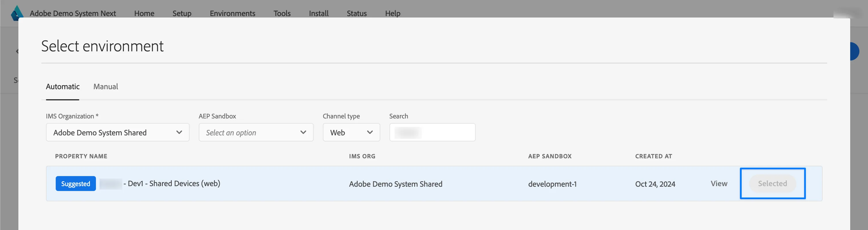Open the Status page
The width and height of the screenshot is (868, 230).
point(357,13)
